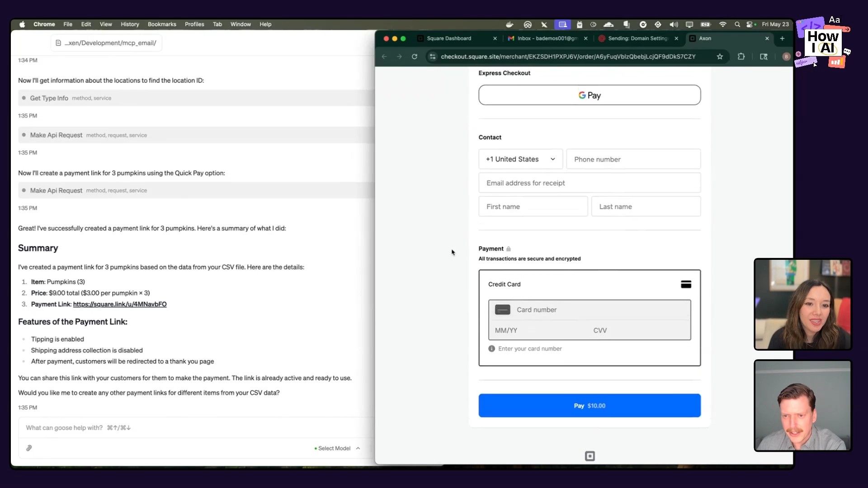Expand the second Make Api Request tool call

pyautogui.click(x=196, y=190)
